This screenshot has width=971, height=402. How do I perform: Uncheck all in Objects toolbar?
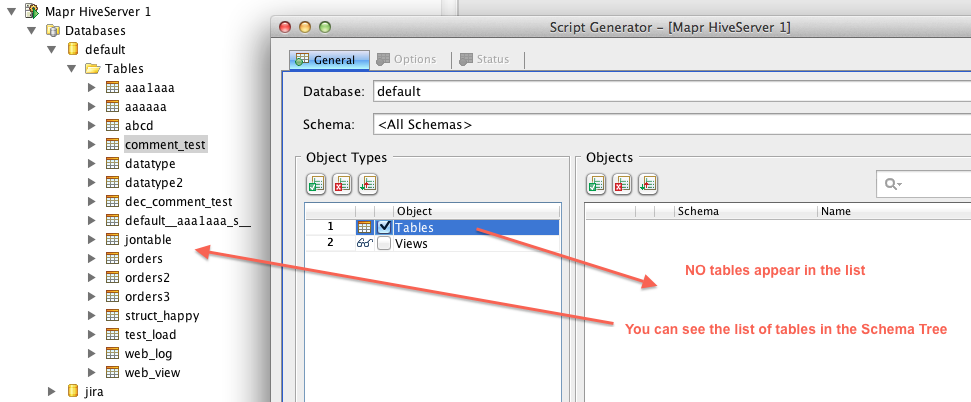point(622,184)
